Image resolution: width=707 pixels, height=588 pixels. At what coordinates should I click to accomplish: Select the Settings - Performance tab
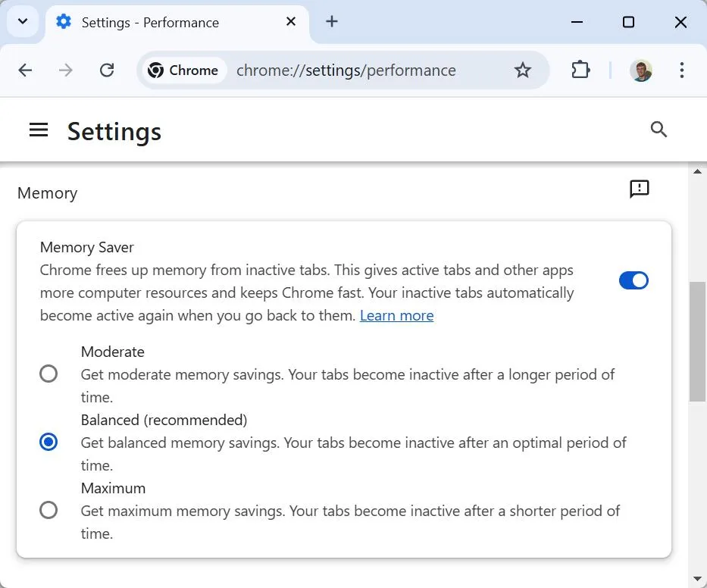click(176, 23)
